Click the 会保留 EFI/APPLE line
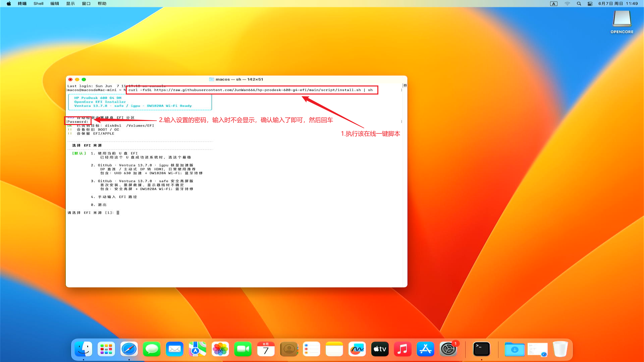Viewport: 644px width, 362px height. pyautogui.click(x=96, y=133)
